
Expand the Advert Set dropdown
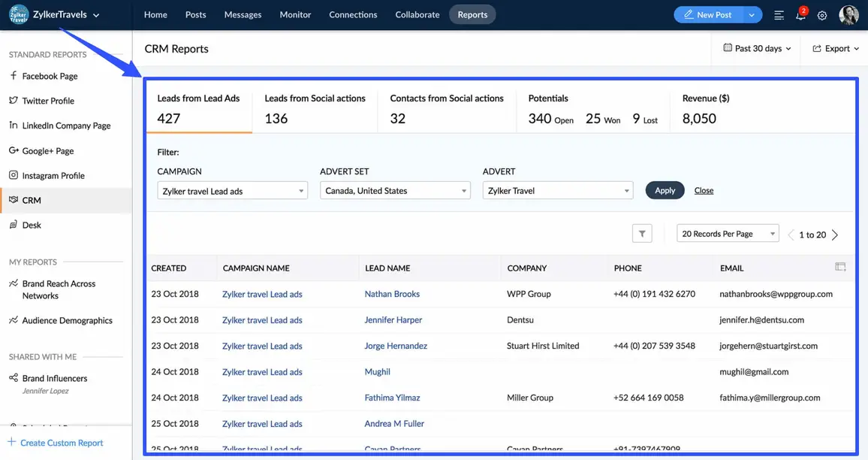[x=395, y=191]
